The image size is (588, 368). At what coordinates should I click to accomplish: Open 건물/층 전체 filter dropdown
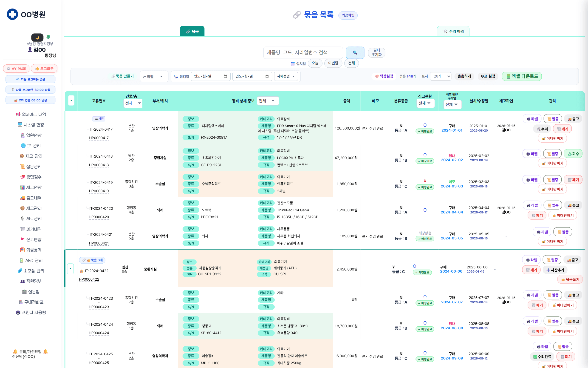coord(133,103)
